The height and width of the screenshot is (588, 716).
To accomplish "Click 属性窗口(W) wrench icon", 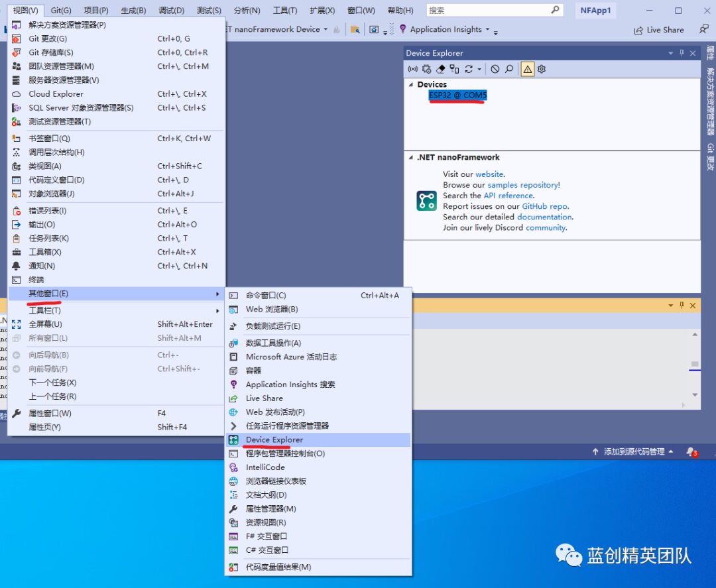I will click(x=17, y=413).
